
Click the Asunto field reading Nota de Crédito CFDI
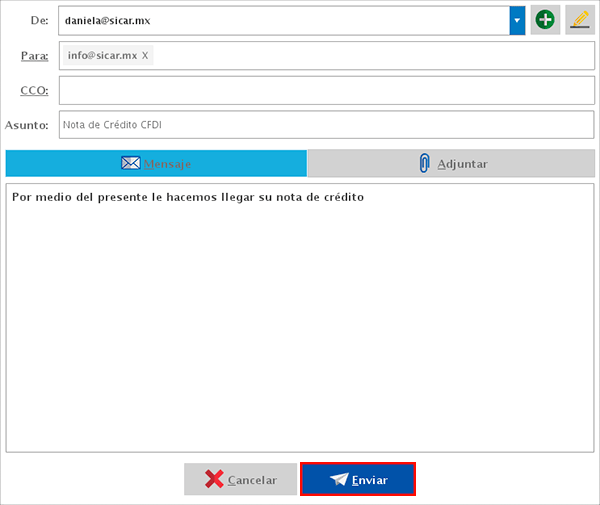coord(326,125)
